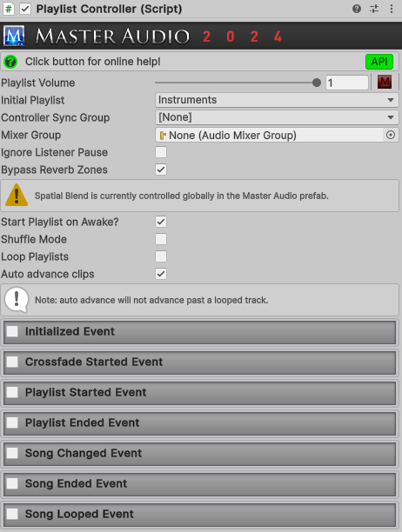Enable Loop Playlists checkbox

click(161, 256)
